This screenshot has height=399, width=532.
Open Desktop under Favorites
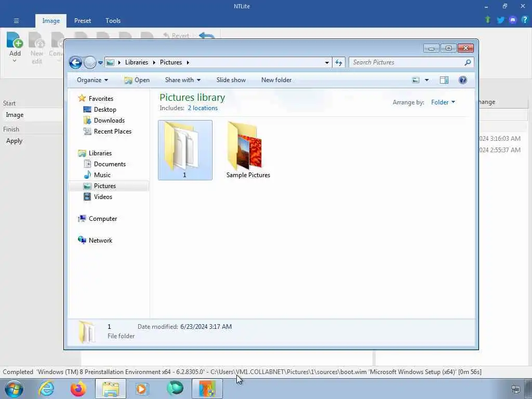[105, 110]
